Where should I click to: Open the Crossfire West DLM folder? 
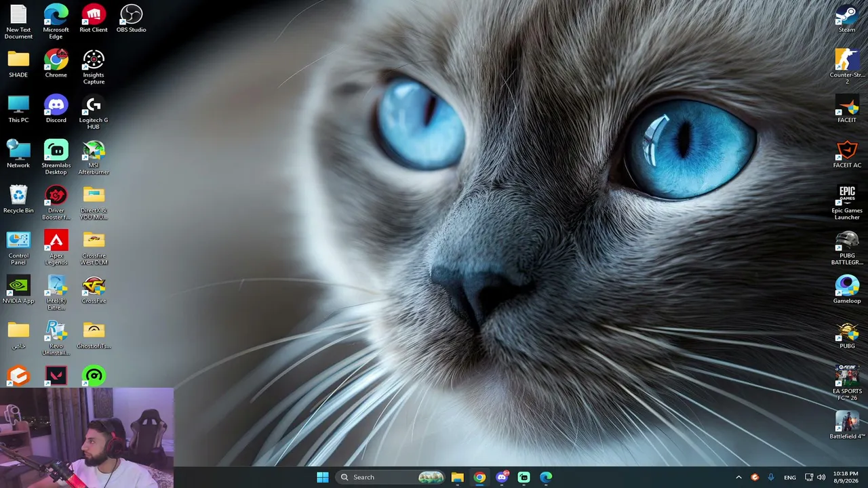[x=94, y=248]
